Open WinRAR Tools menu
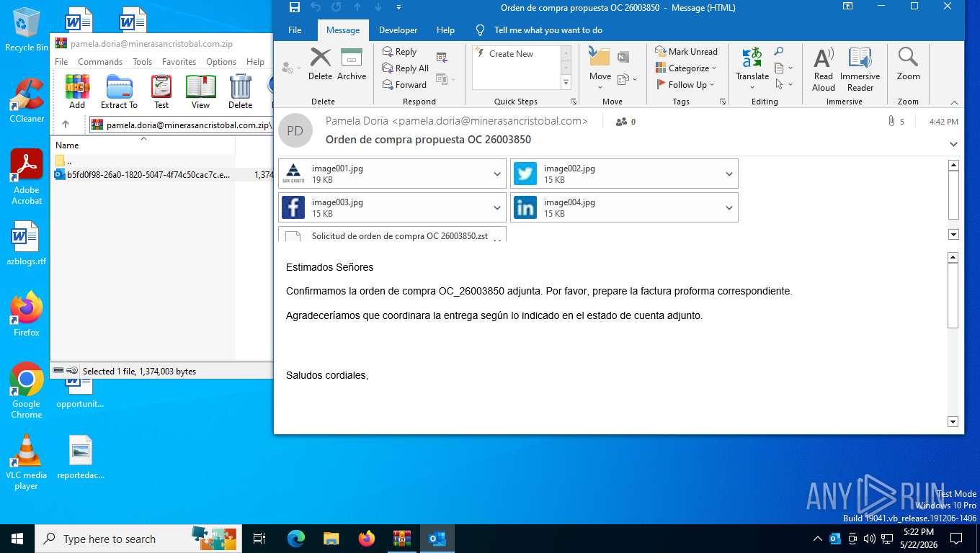Image resolution: width=980 pixels, height=553 pixels. point(142,62)
